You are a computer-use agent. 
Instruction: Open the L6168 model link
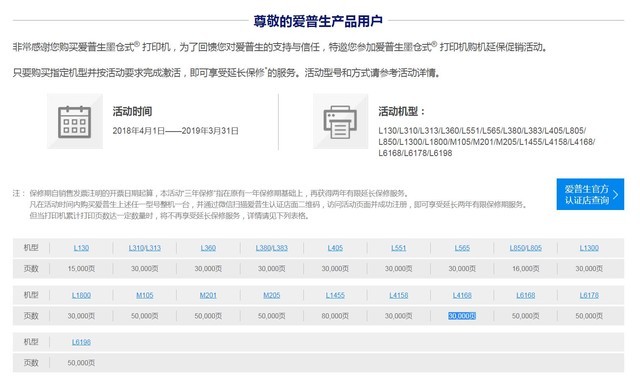tap(525, 295)
